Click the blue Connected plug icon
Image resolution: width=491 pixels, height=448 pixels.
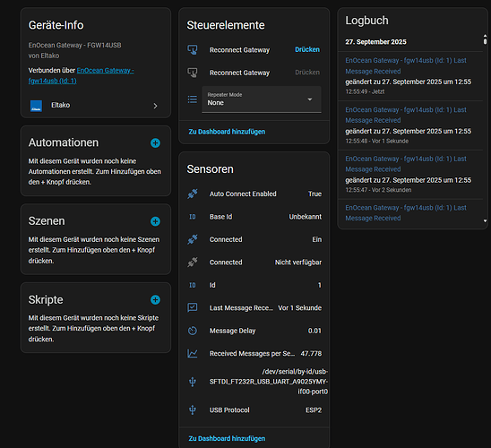click(x=193, y=239)
